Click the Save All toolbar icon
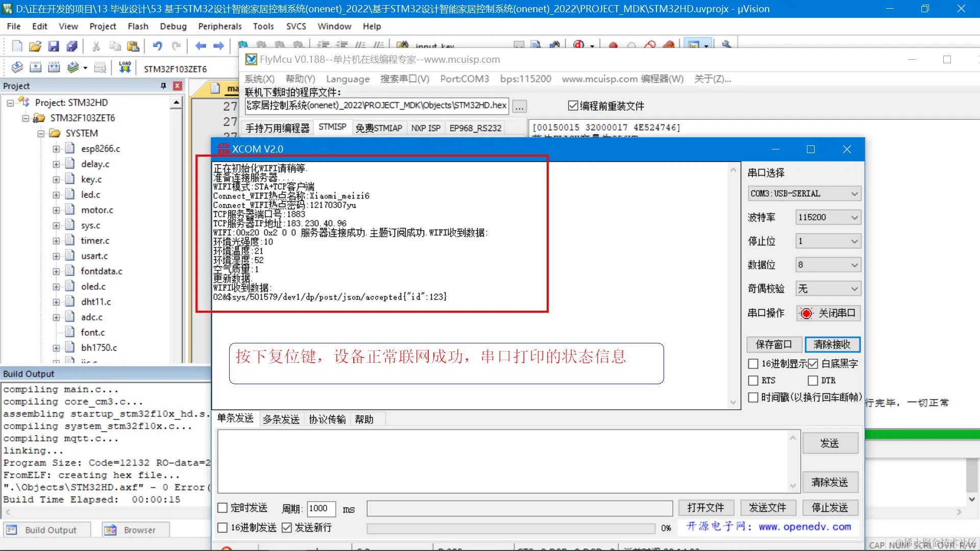 click(72, 46)
